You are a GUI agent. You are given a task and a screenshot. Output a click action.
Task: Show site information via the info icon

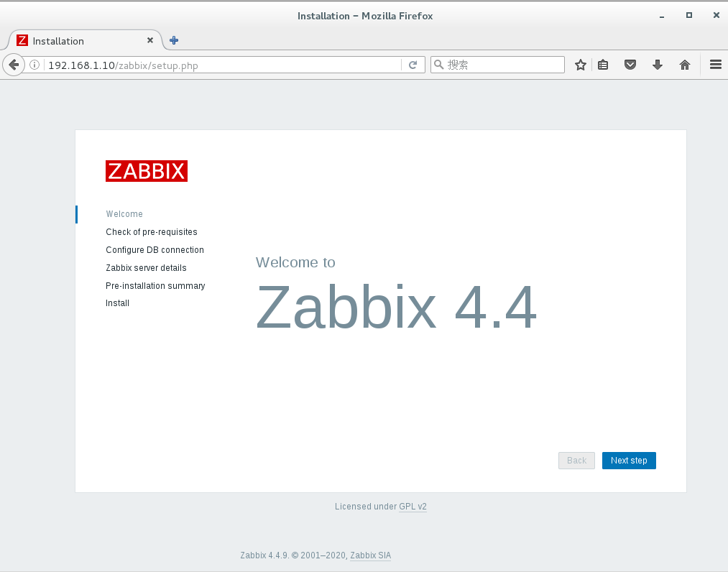pos(34,65)
